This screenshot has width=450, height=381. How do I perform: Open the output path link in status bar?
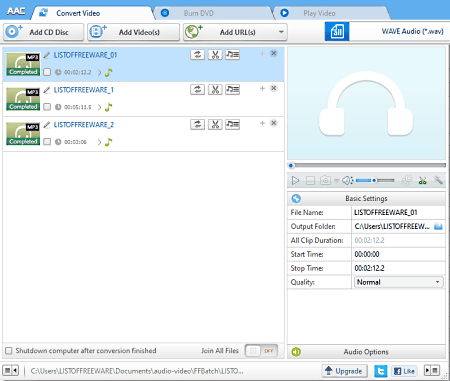pos(137,371)
